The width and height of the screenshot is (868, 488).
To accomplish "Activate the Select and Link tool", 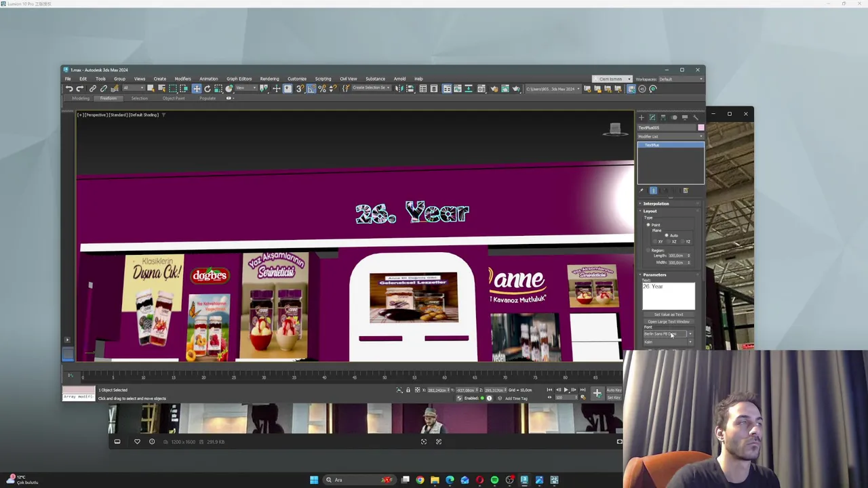I will point(93,89).
